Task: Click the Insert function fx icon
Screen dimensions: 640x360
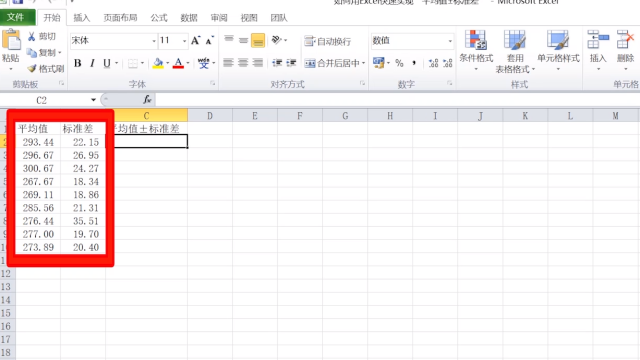Action: pos(147,100)
